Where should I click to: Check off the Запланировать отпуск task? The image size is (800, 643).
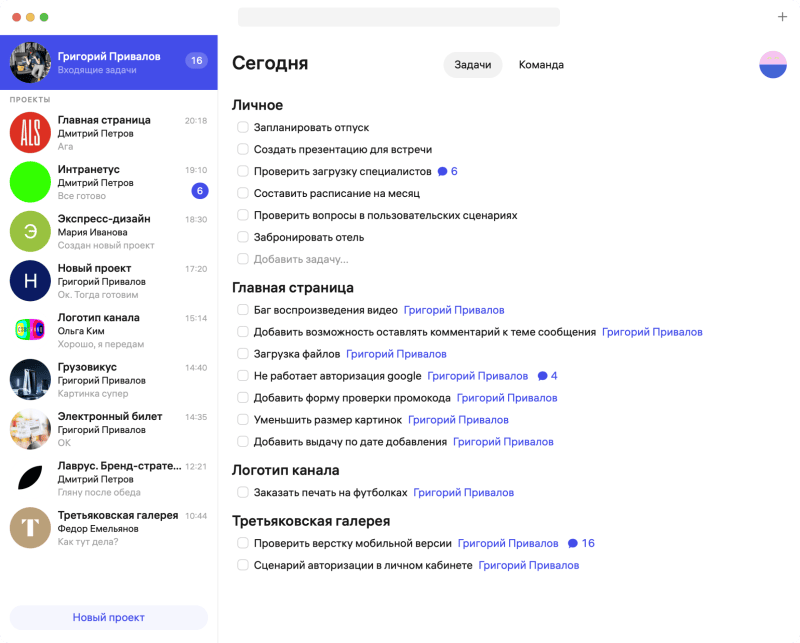click(x=241, y=127)
